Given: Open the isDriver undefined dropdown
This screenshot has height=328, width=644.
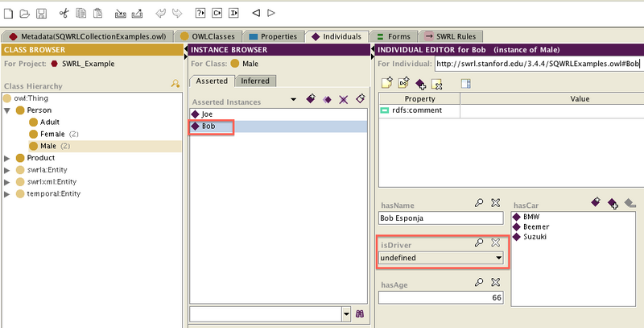Looking at the screenshot, I should [x=498, y=258].
